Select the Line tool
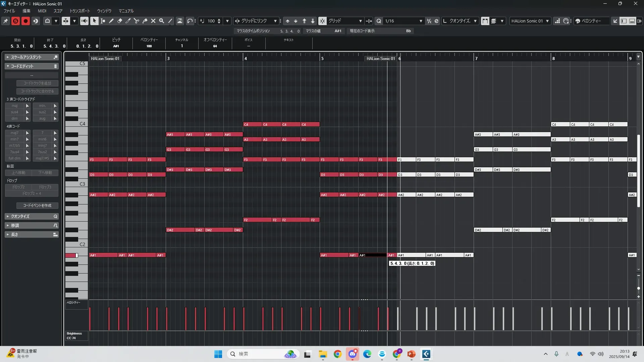 (x=170, y=21)
